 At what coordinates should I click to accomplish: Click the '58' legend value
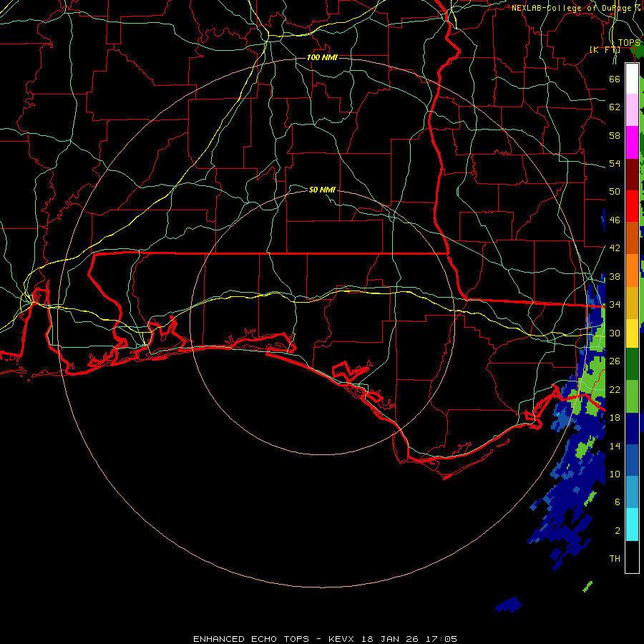[615, 135]
